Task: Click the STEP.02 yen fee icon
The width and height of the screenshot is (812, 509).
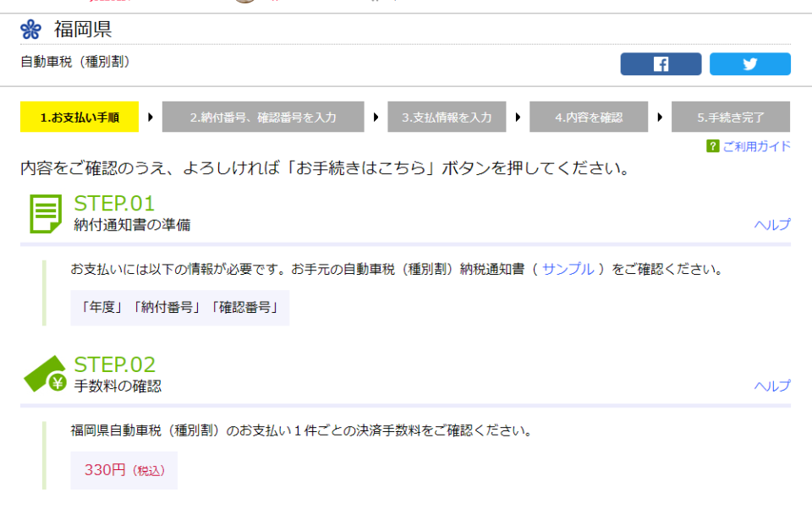Action: tap(46, 374)
